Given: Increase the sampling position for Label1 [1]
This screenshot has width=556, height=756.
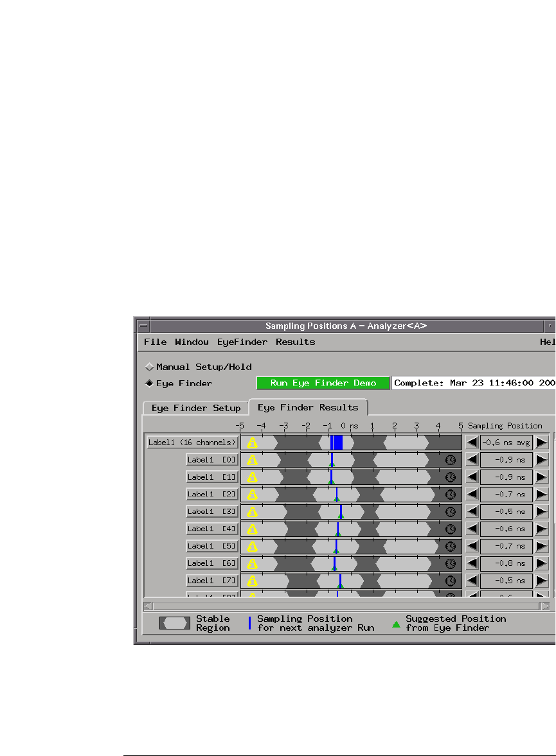Looking at the screenshot, I should pos(542,477).
